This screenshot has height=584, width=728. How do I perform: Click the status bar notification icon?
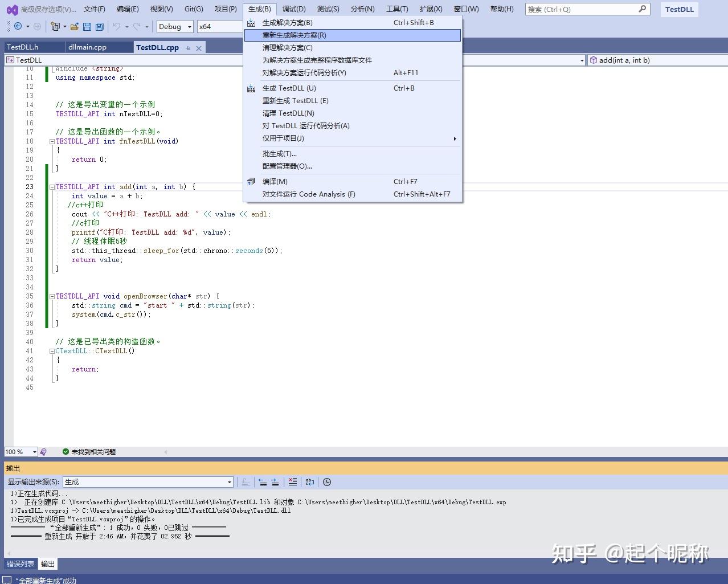tap(7, 580)
